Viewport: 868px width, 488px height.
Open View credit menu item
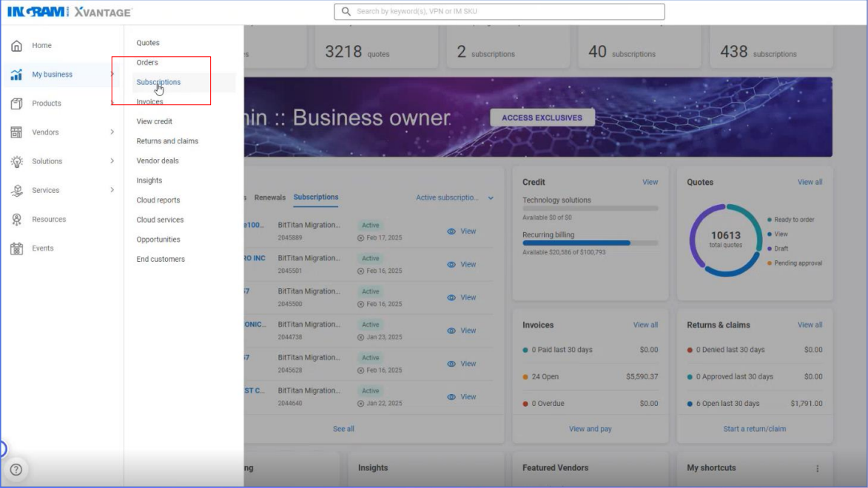(x=155, y=121)
